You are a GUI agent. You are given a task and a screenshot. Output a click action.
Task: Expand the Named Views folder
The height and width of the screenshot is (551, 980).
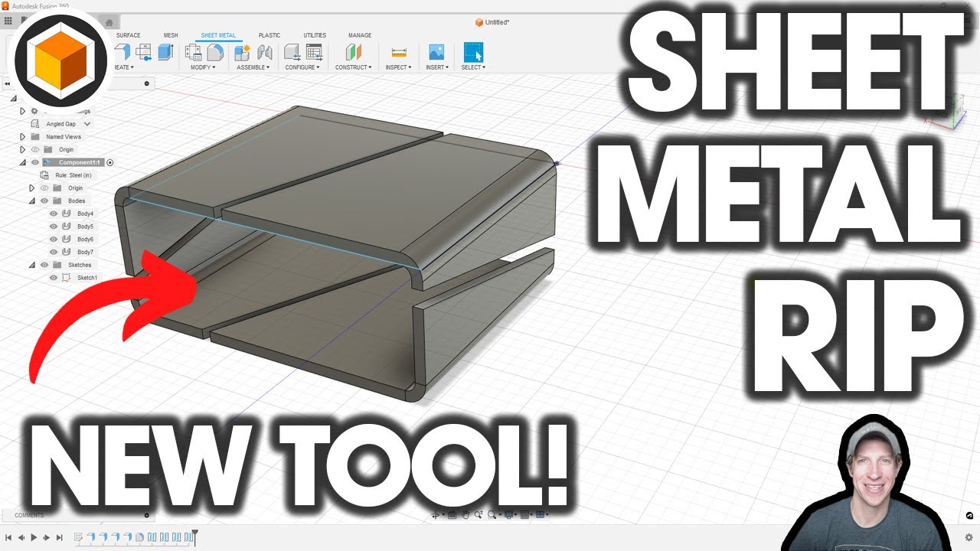tap(22, 137)
